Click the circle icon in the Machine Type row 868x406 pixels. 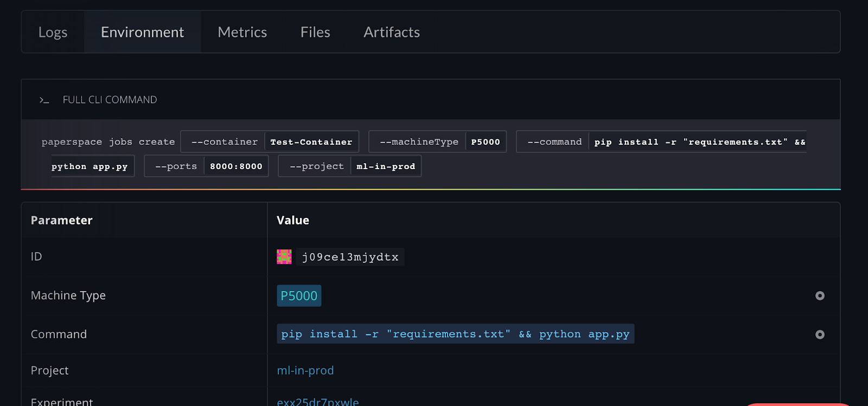(x=820, y=295)
